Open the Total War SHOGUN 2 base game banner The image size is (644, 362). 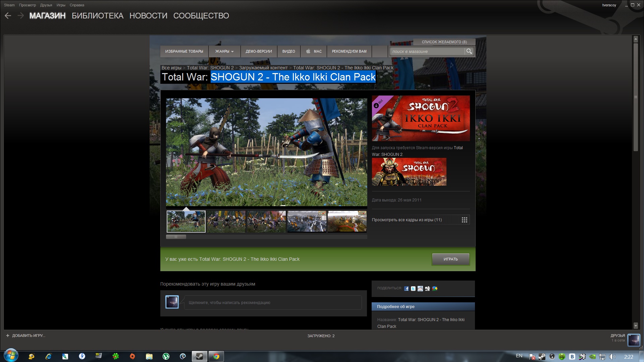pos(409,172)
